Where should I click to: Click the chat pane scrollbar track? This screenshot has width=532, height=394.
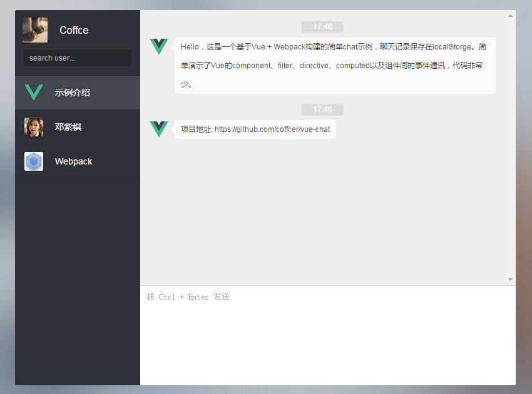click(510, 150)
